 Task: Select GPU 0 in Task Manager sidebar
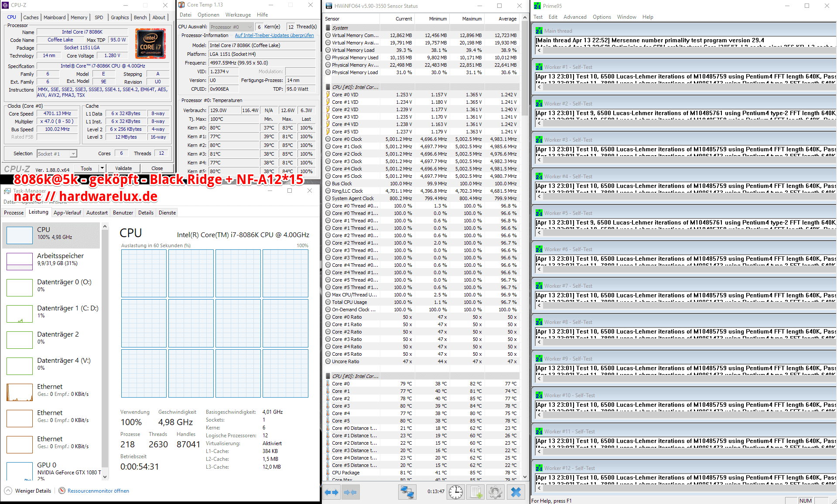pyautogui.click(x=51, y=471)
